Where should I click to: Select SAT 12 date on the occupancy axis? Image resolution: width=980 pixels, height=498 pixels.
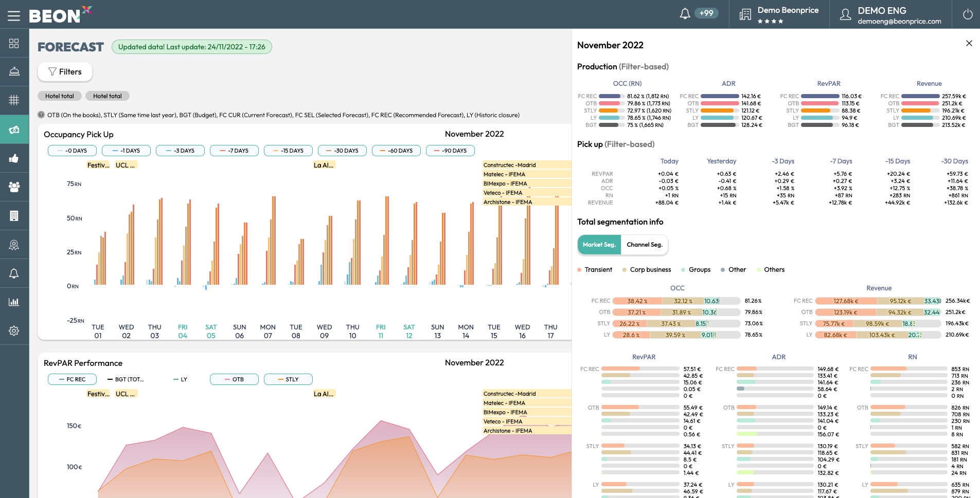[409, 331]
